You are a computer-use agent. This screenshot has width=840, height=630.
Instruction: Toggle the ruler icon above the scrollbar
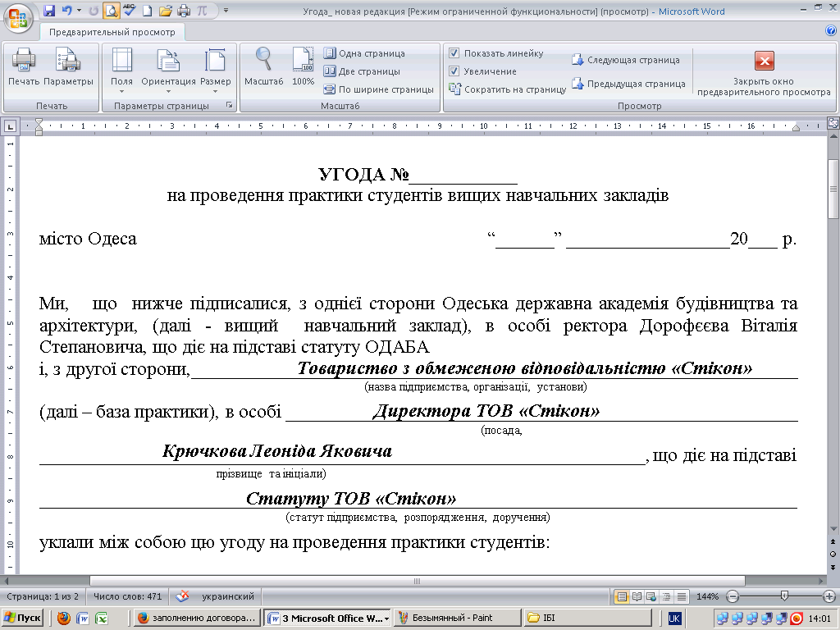(833, 123)
